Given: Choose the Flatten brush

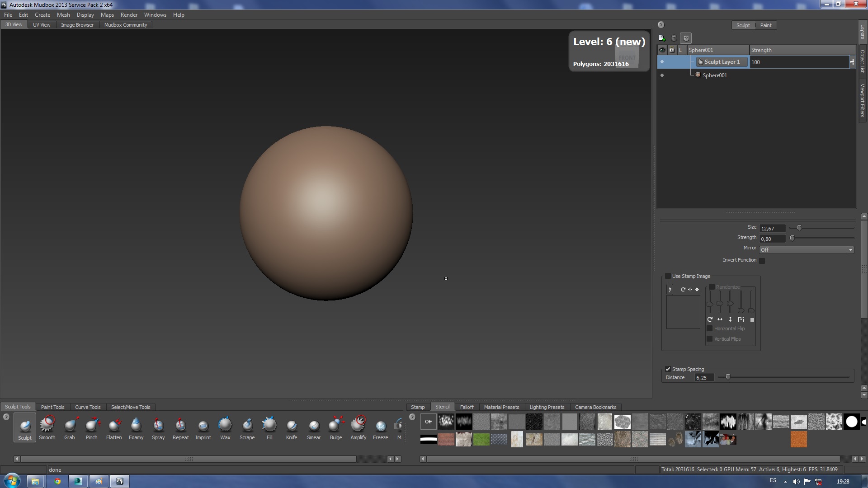Looking at the screenshot, I should [114, 427].
